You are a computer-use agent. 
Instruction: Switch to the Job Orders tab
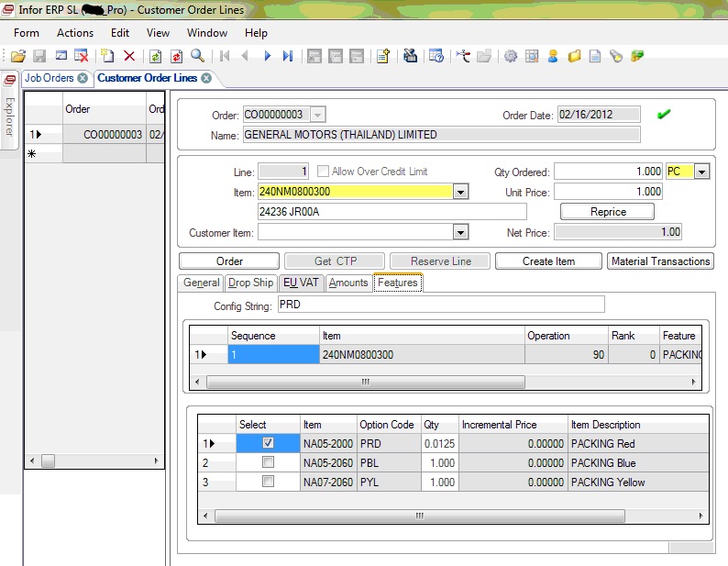pyautogui.click(x=50, y=78)
